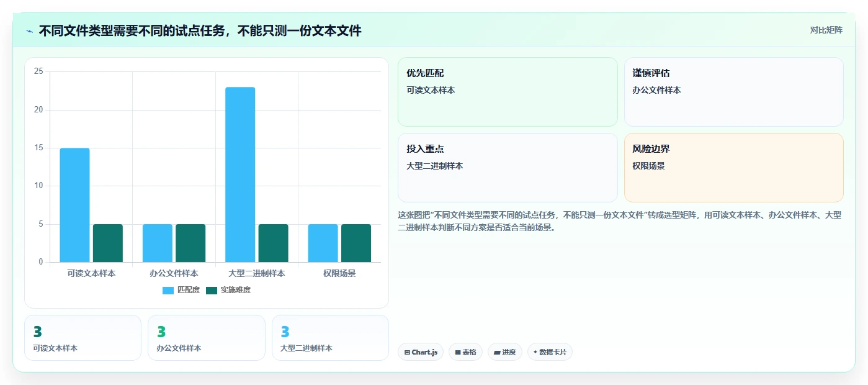Click the x-axis label 权限场景

point(339,273)
